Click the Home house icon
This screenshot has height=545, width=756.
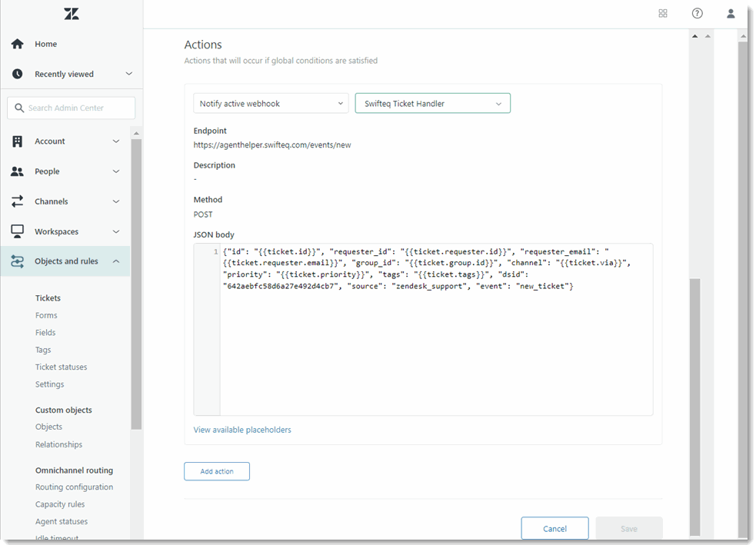[x=18, y=44]
